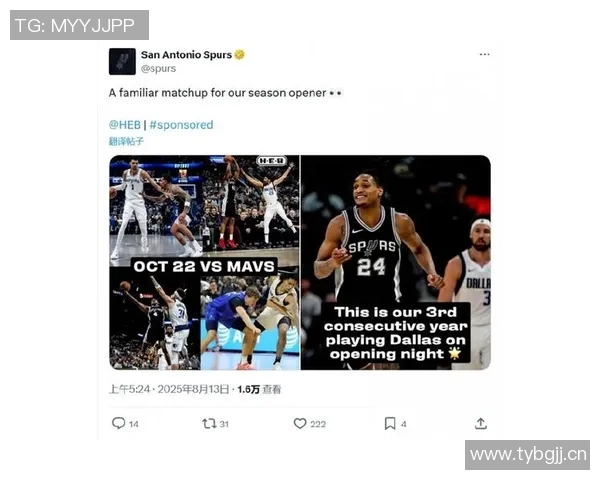The image size is (600, 480).
Task: Open the three-dot more options menu
Action: point(484,54)
